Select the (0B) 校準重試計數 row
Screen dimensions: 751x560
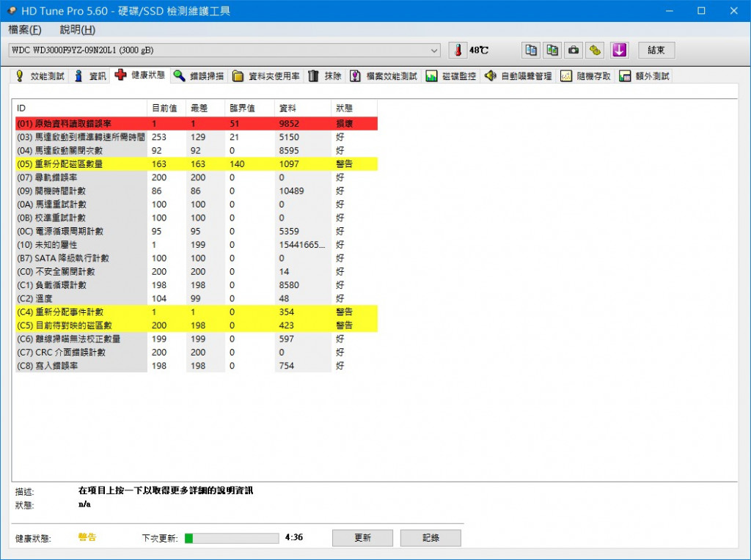(x=197, y=218)
